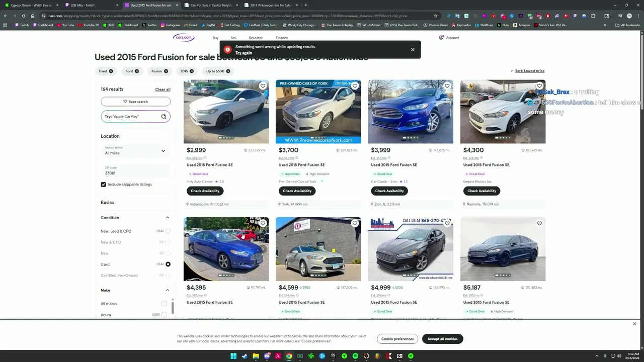Open the Sort: Lowest price dropdown
Screen dimensions: 644x362
point(527,71)
